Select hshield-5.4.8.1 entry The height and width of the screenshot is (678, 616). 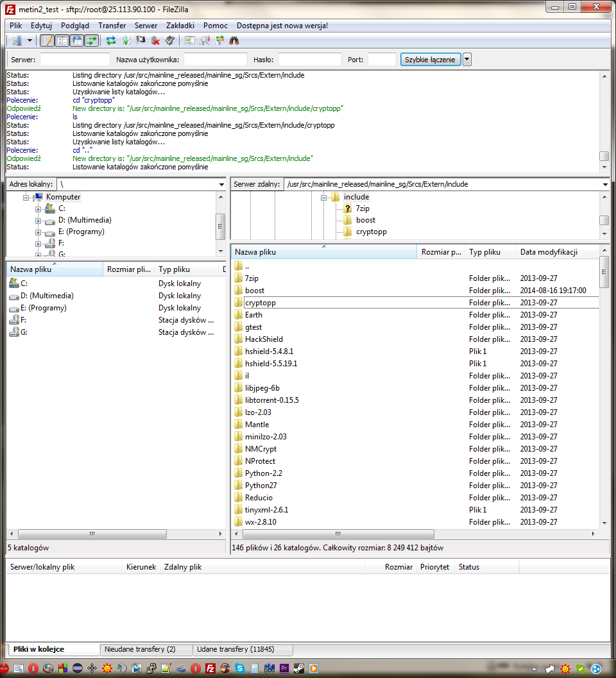tap(269, 352)
